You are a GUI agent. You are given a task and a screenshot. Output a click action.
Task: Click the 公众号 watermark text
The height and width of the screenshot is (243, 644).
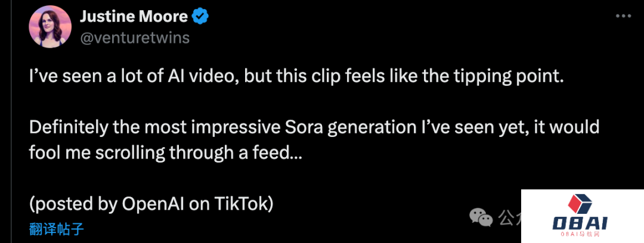[509, 217]
